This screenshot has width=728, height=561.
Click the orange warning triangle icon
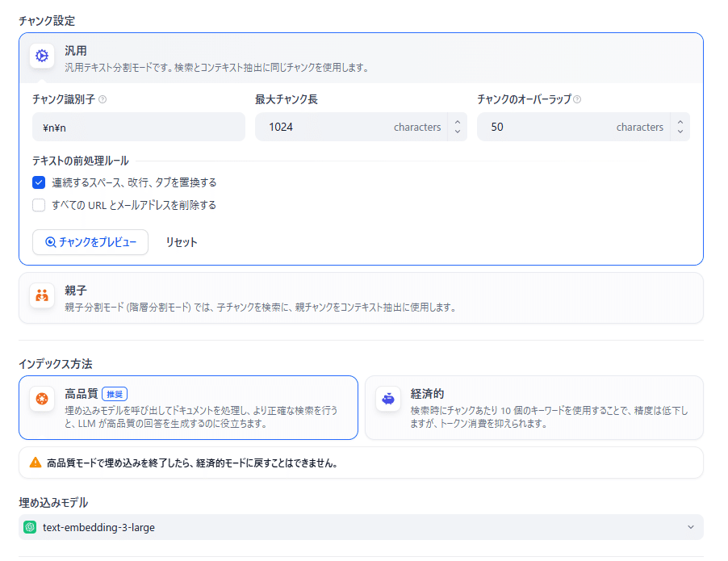tap(36, 463)
